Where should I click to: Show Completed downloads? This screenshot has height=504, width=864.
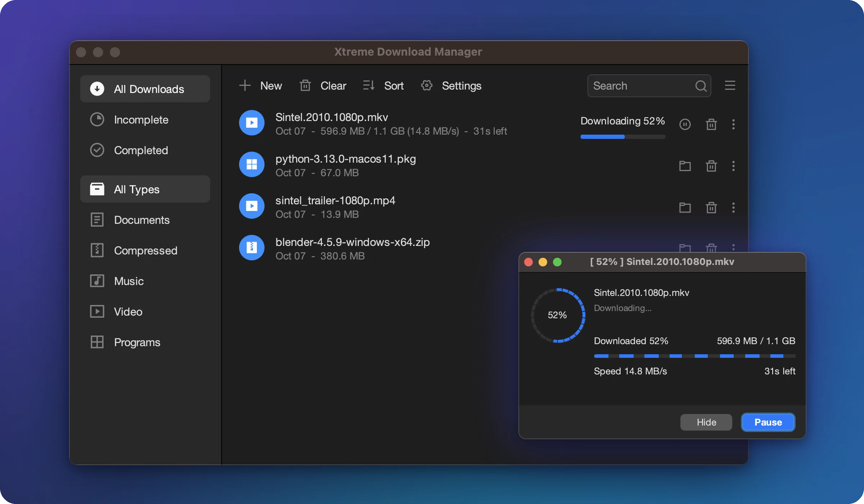pyautogui.click(x=145, y=150)
